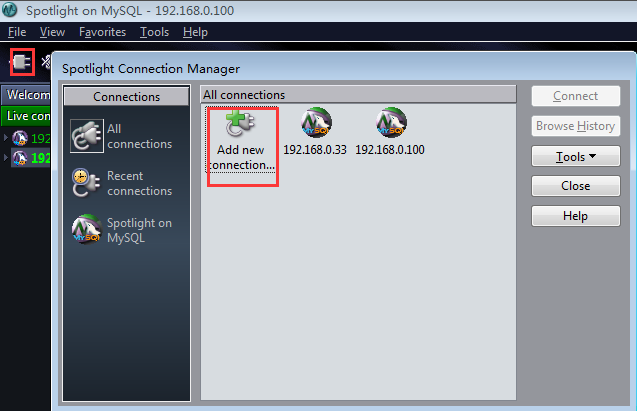Image resolution: width=637 pixels, height=411 pixels.
Task: Click the 192.168.0.33 connection label
Action: (x=315, y=150)
